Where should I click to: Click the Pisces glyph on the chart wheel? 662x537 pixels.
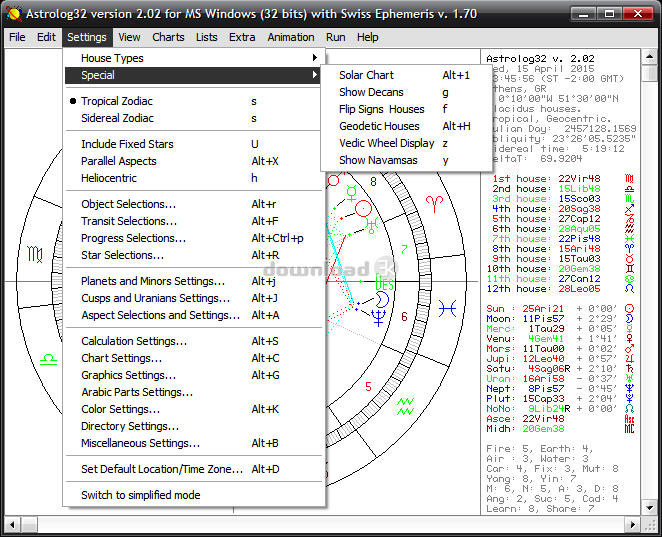point(447,309)
